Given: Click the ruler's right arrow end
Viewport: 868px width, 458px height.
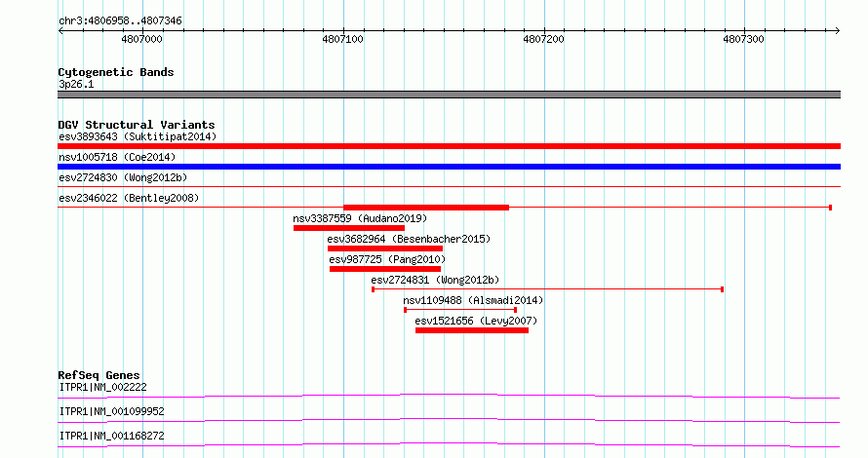Looking at the screenshot, I should [x=838, y=31].
